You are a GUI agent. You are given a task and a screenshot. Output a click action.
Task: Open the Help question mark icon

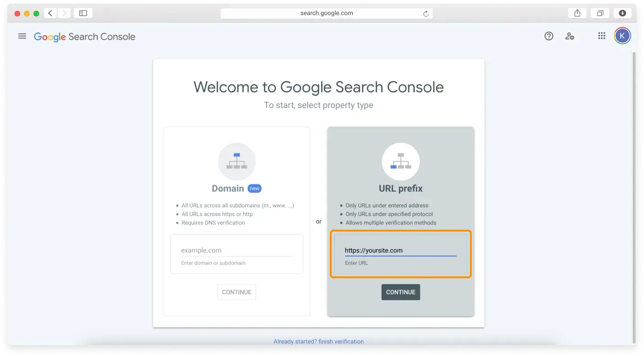click(549, 36)
